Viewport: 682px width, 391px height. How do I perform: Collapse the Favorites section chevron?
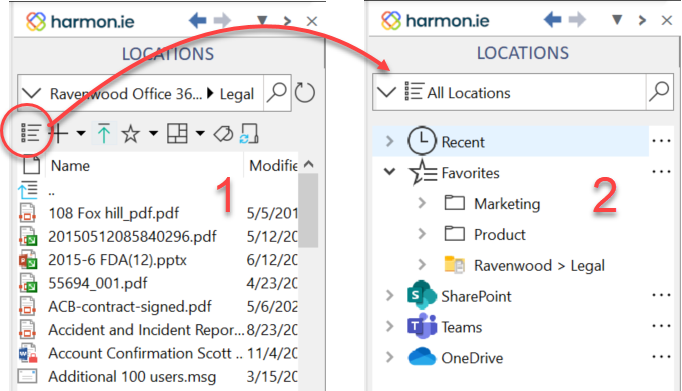(x=389, y=171)
